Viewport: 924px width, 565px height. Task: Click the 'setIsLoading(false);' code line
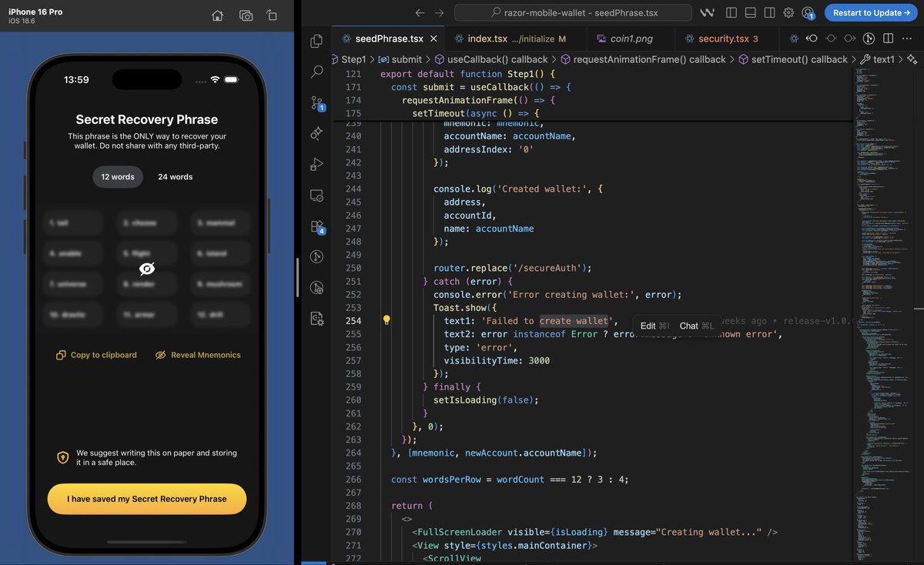pyautogui.click(x=486, y=400)
